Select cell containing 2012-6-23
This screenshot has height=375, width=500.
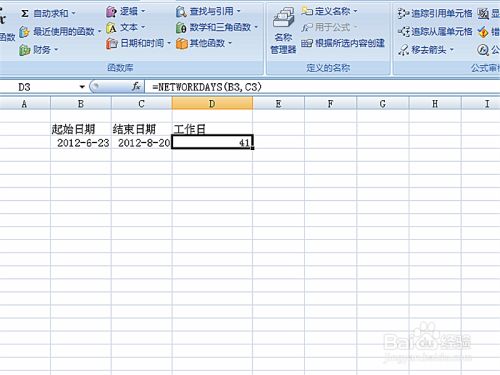[81, 143]
